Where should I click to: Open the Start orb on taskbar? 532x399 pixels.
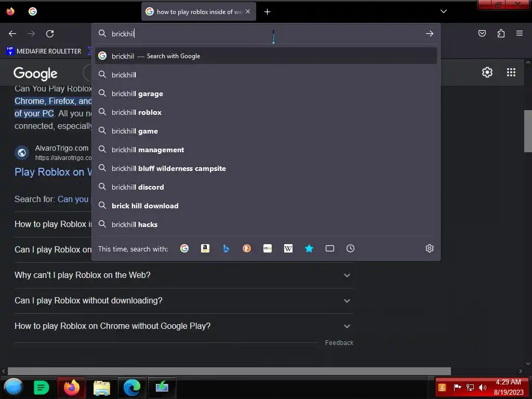click(x=13, y=387)
